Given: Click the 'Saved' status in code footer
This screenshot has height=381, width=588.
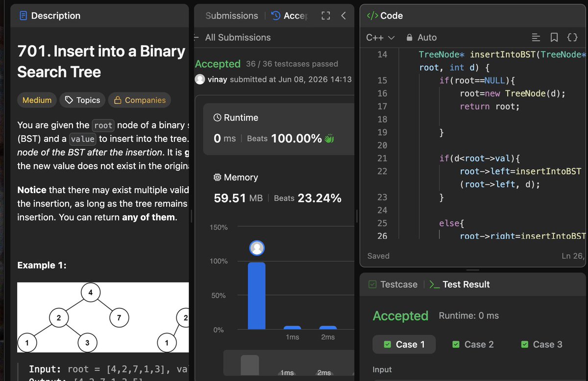Looking at the screenshot, I should click(378, 256).
